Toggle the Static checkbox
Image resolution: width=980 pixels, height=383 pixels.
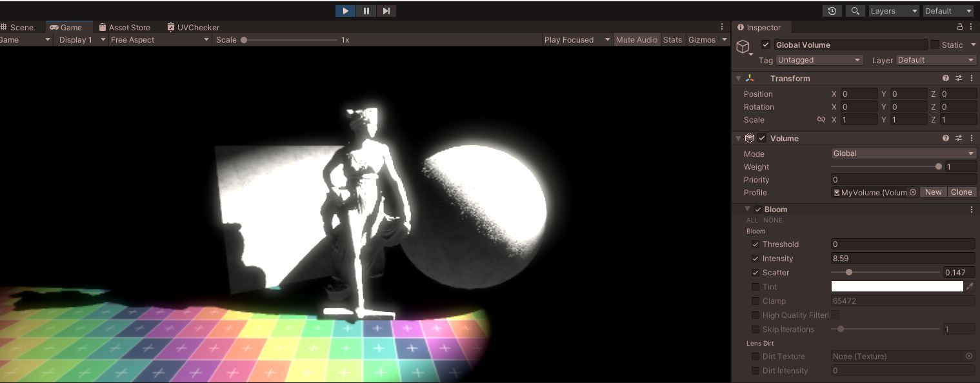pos(934,44)
